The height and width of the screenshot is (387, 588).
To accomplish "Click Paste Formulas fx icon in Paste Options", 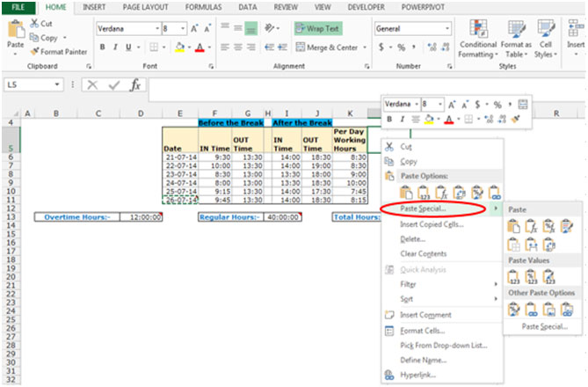I will click(x=441, y=193).
